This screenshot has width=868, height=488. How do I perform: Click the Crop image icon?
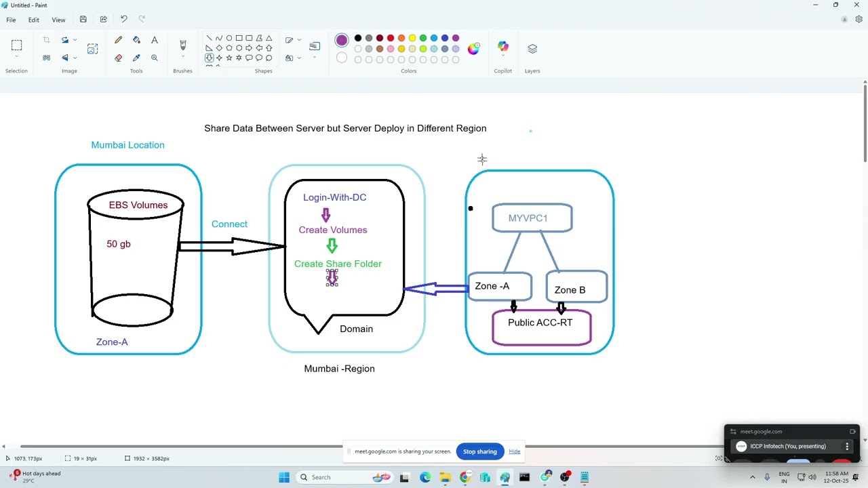point(47,41)
